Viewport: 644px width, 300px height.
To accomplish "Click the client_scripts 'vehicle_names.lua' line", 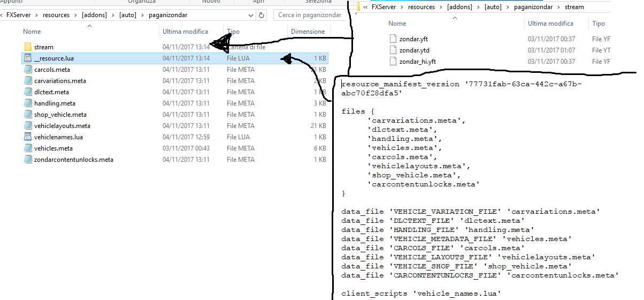I will [x=421, y=294].
